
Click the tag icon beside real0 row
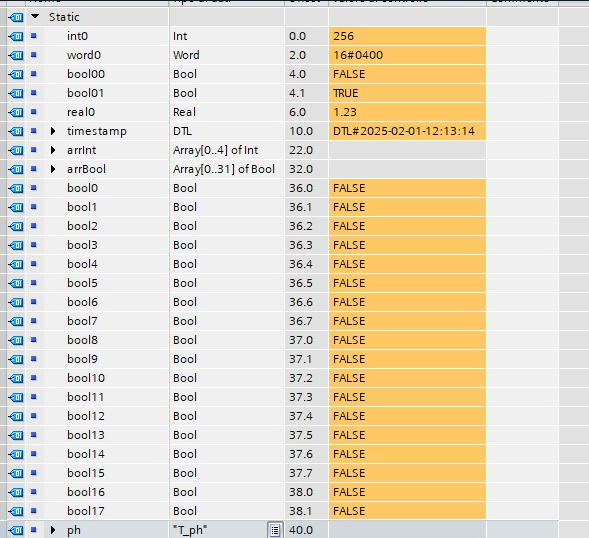(16, 112)
